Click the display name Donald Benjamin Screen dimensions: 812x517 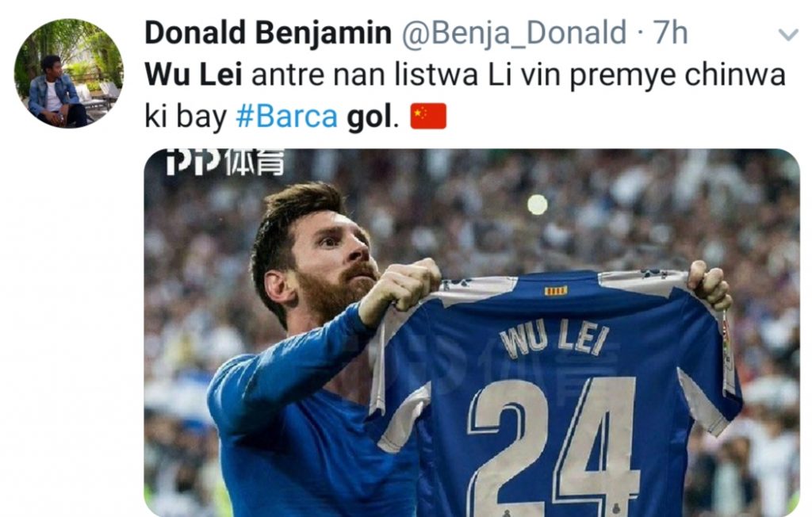point(268,33)
